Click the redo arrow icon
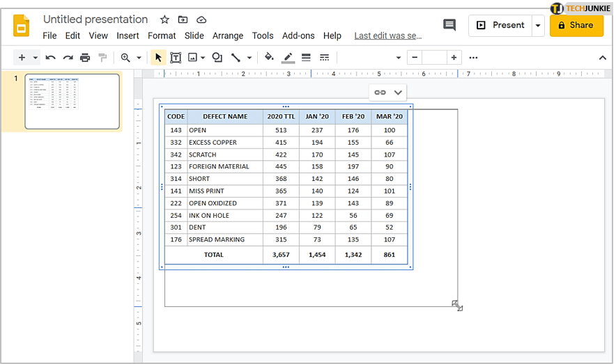Viewport: 616px width, 364px height. [x=68, y=58]
